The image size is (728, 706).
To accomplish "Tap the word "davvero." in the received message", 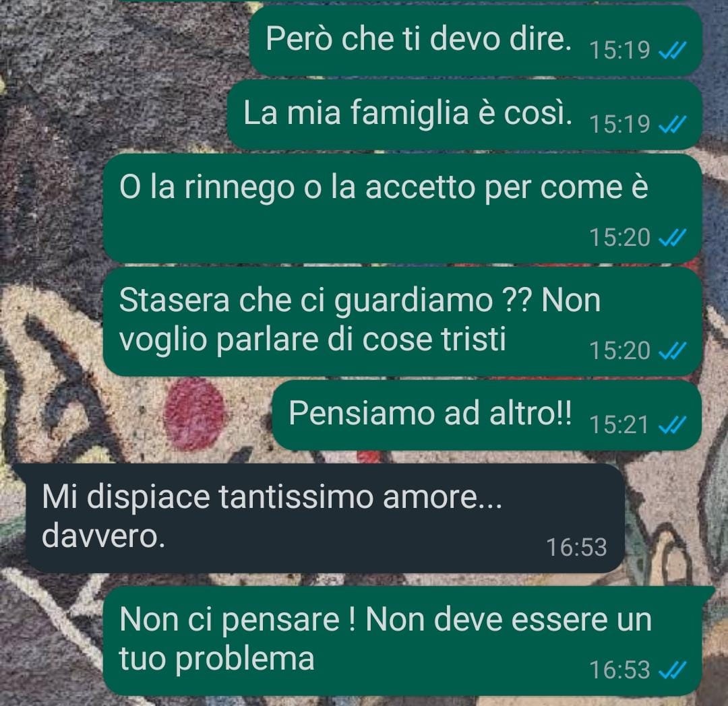I will 103,536.
